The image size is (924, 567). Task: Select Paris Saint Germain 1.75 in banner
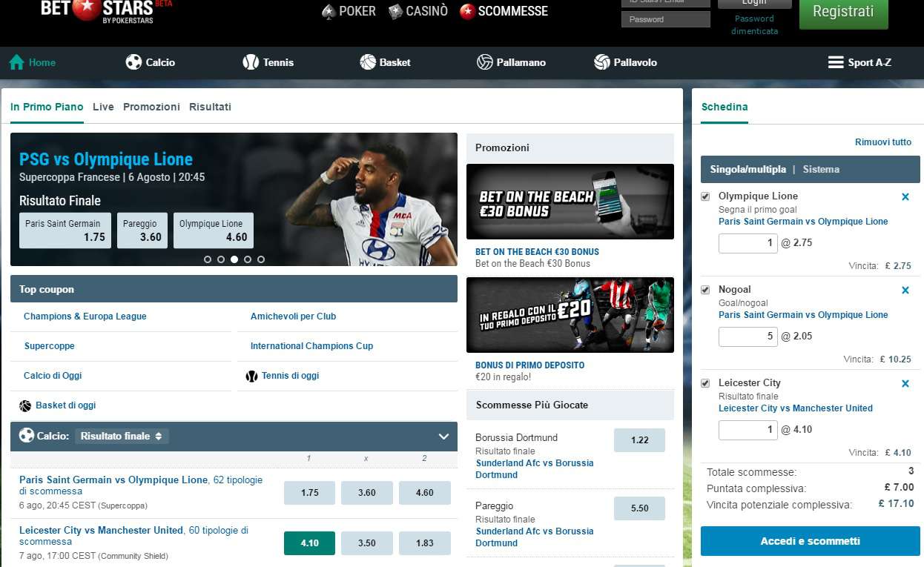pos(65,231)
